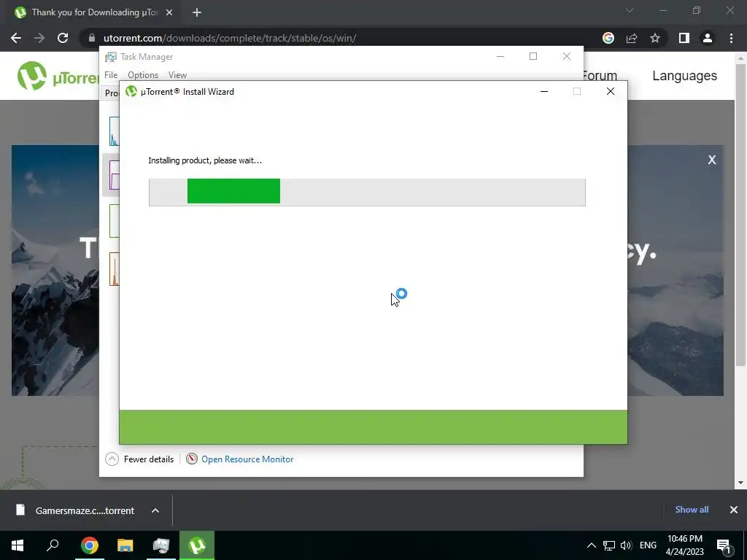Select the green Disk graph thumbnail
This screenshot has width=747, height=560.
coord(115,220)
